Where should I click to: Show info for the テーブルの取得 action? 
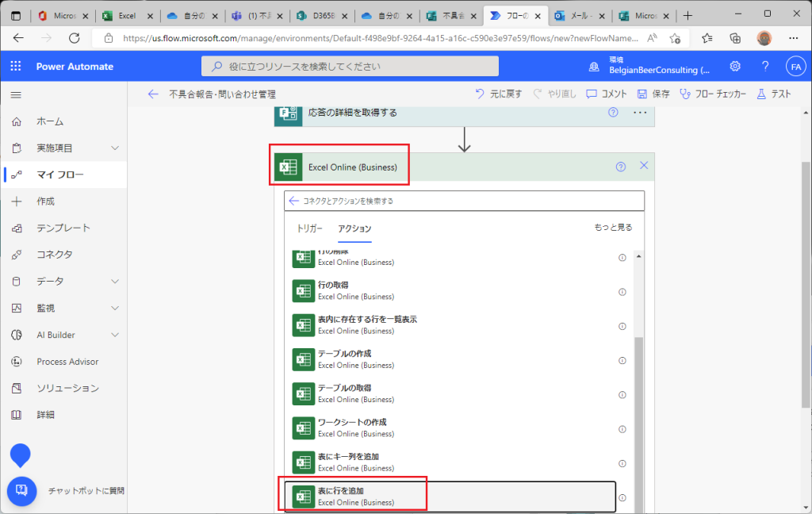coord(622,395)
